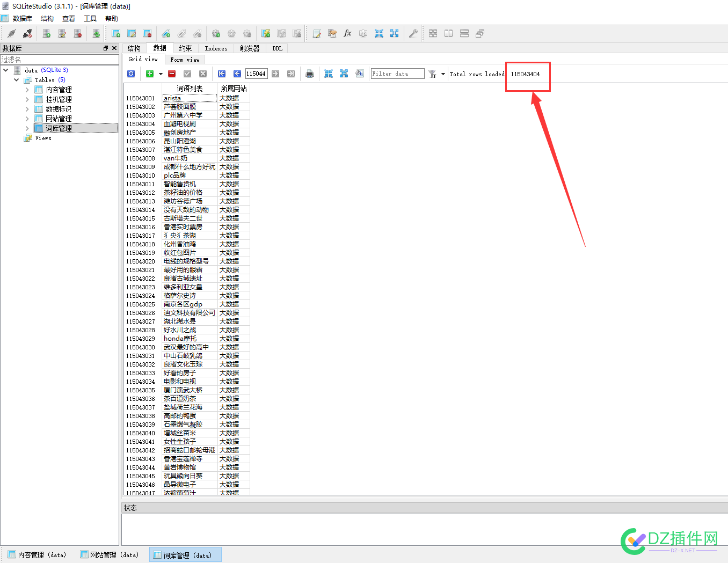This screenshot has height=563, width=728.
Task: Click the 词语列表 column header
Action: (x=190, y=89)
